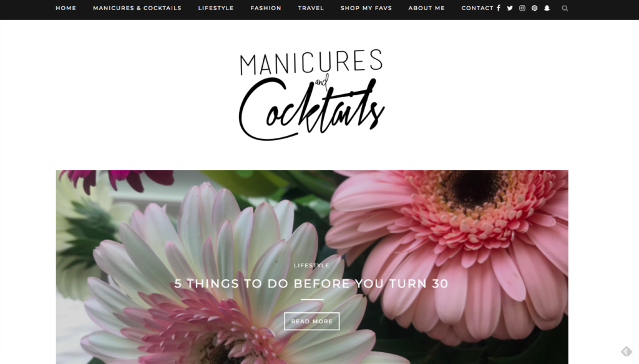Click the search magnifier icon
Viewport: 639px width, 364px height.
click(565, 8)
